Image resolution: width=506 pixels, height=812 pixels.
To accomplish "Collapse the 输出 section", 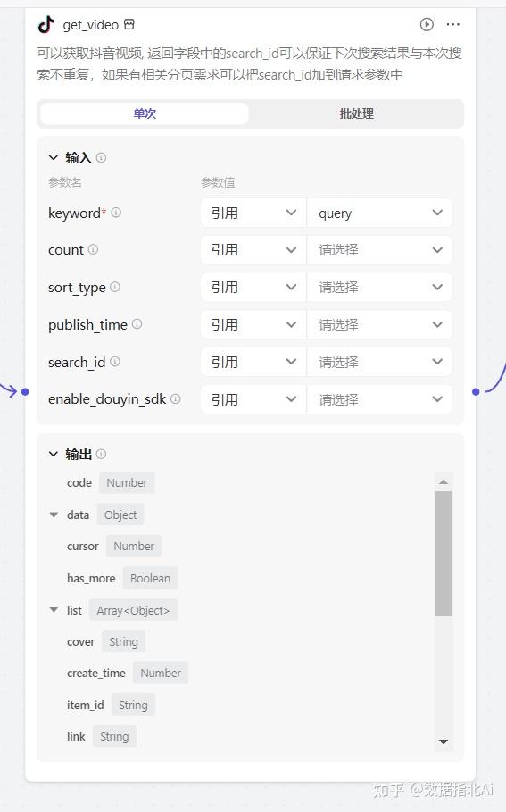I will point(54,454).
